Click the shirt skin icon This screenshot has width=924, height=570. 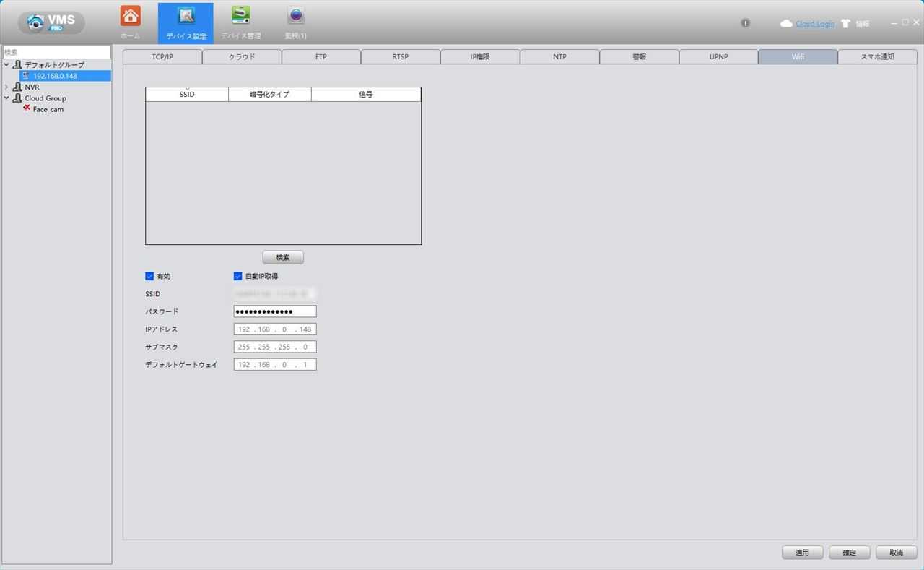tap(845, 24)
